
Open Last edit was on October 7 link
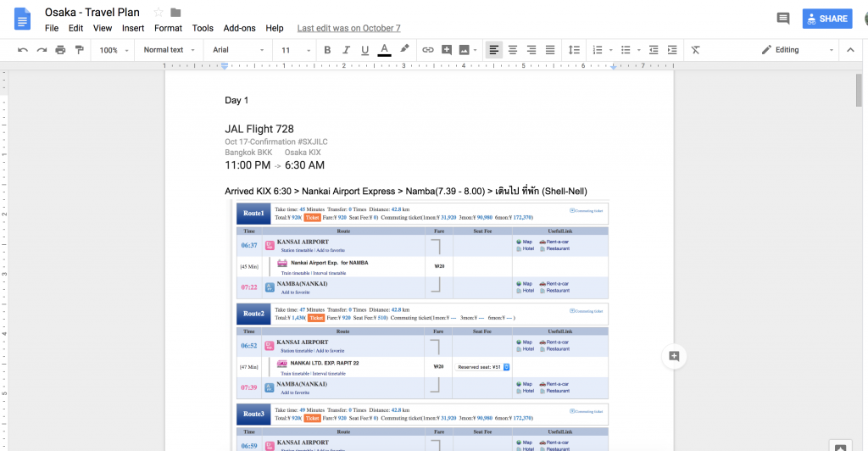(x=348, y=28)
